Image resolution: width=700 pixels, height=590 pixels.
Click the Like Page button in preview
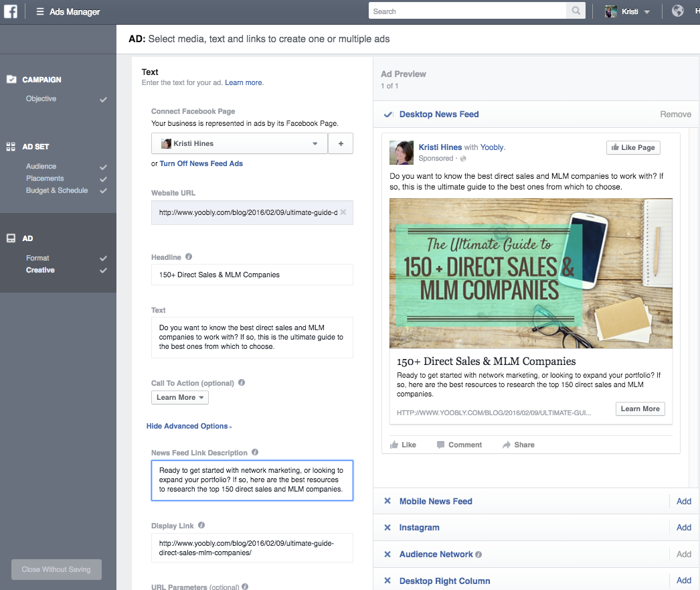point(633,147)
